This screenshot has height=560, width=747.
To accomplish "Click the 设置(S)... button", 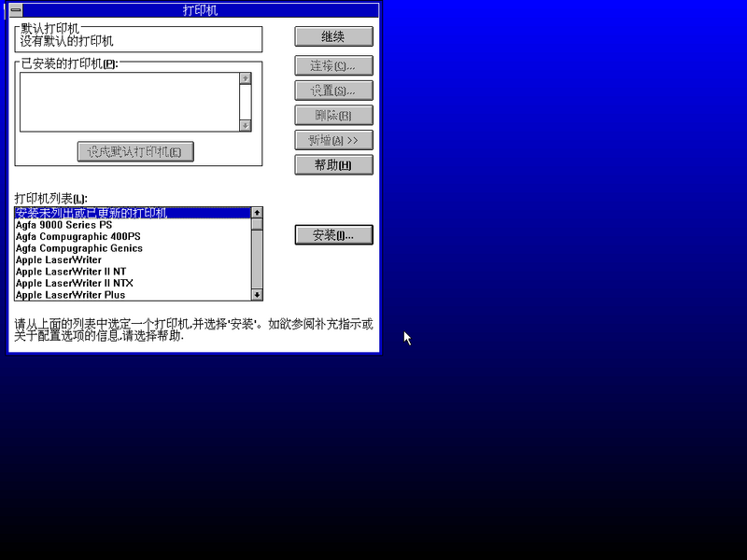I will tap(333, 91).
